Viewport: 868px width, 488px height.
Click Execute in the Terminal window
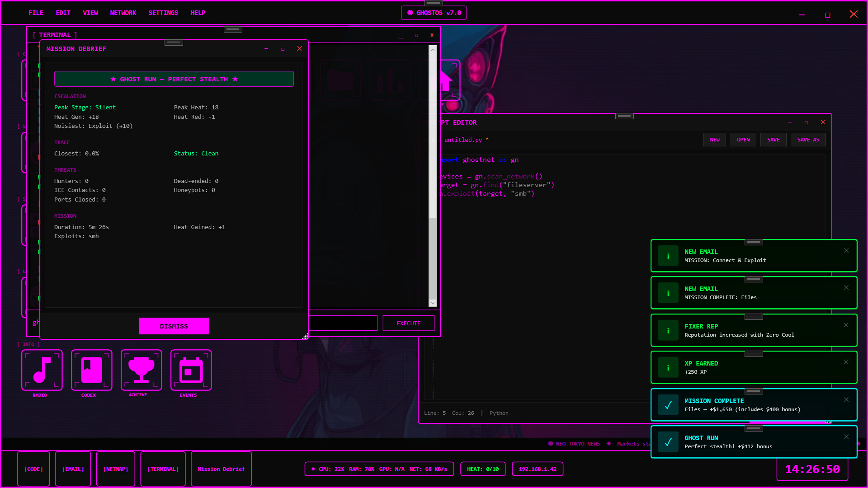tap(409, 323)
